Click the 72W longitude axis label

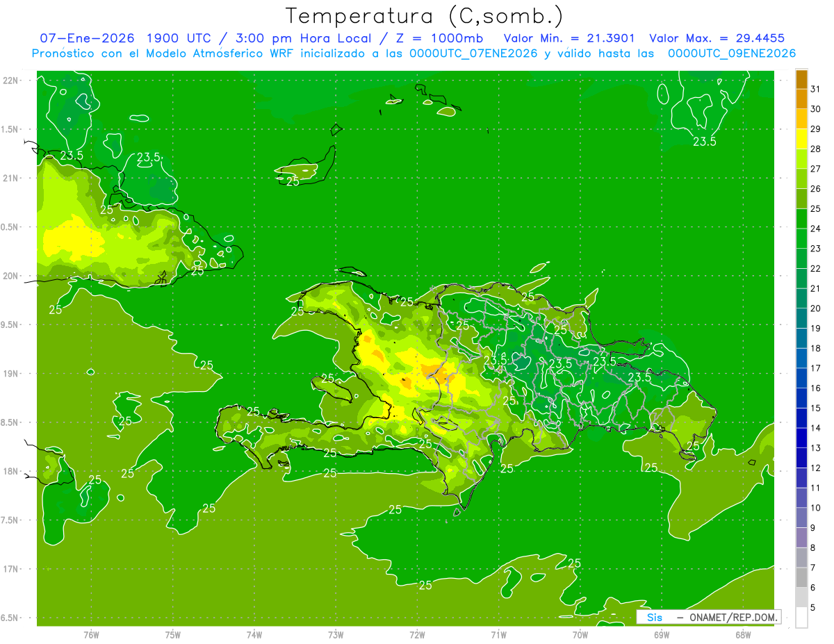[417, 634]
